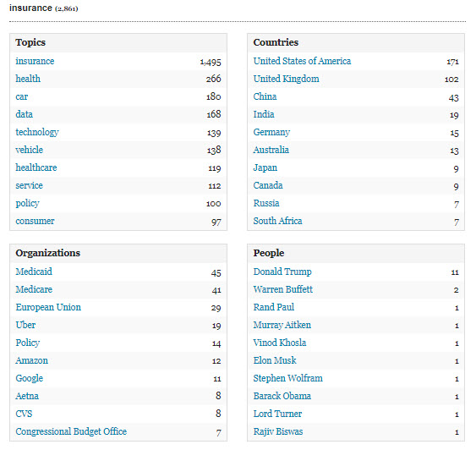Viewport: 476px width, 450px height.
Task: Open the United Kingdom country link
Action: click(287, 79)
